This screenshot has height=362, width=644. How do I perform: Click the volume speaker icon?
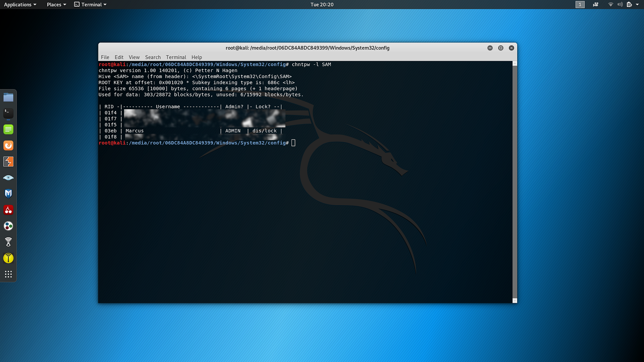click(x=620, y=5)
